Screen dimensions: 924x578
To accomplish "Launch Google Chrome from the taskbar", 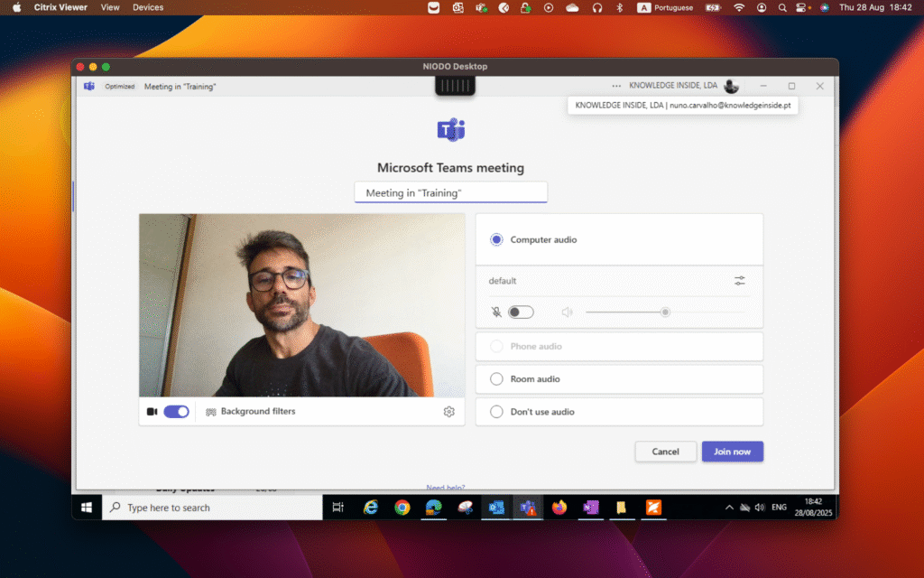I will point(402,508).
